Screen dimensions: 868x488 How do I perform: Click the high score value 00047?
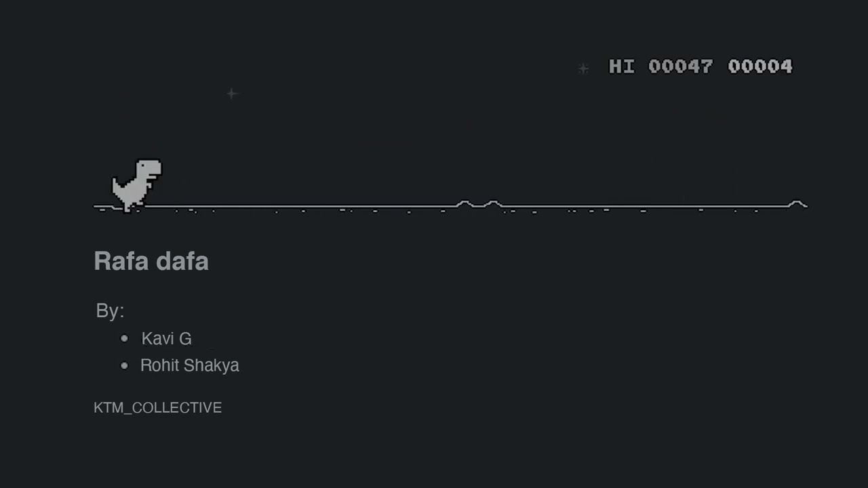point(681,66)
